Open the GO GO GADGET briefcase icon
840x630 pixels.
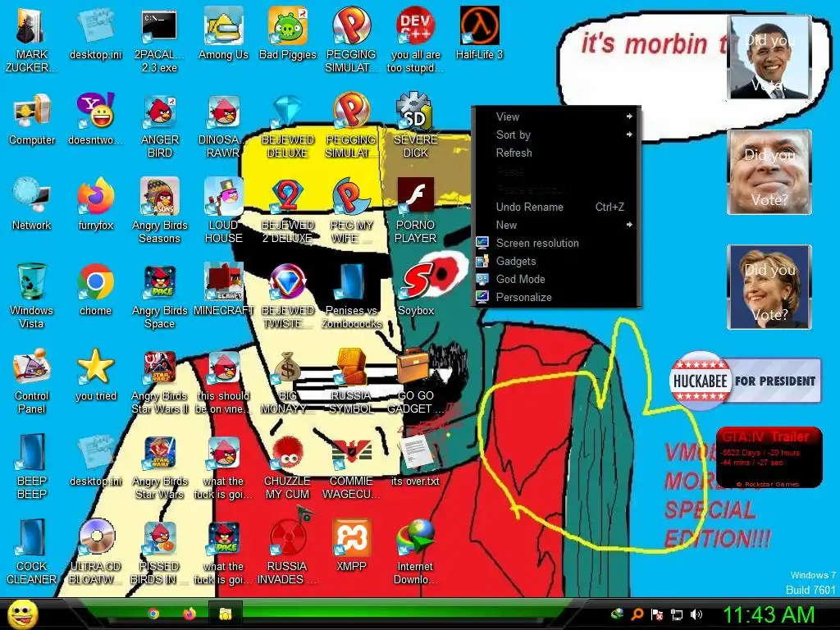(416, 381)
